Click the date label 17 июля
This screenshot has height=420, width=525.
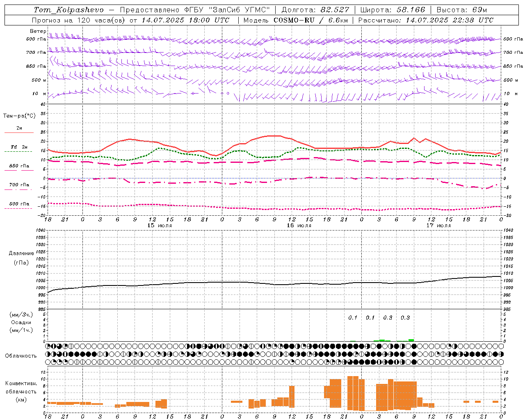click(x=438, y=226)
